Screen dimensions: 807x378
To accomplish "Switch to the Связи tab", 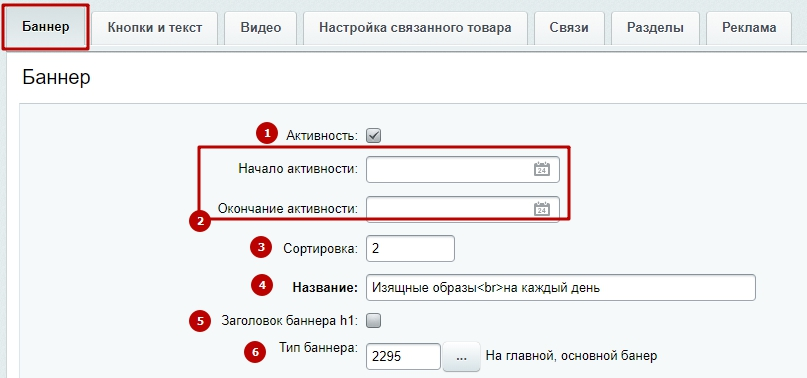I will pos(569,28).
